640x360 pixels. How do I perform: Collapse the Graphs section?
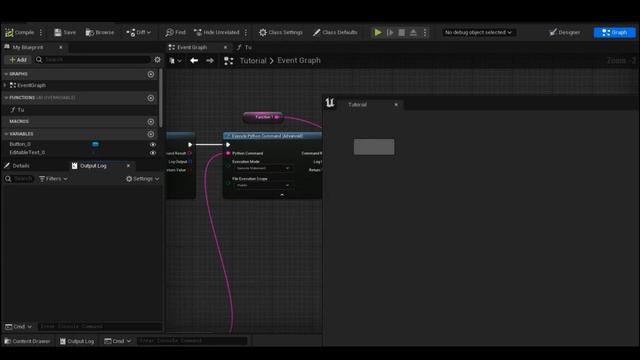point(6,74)
